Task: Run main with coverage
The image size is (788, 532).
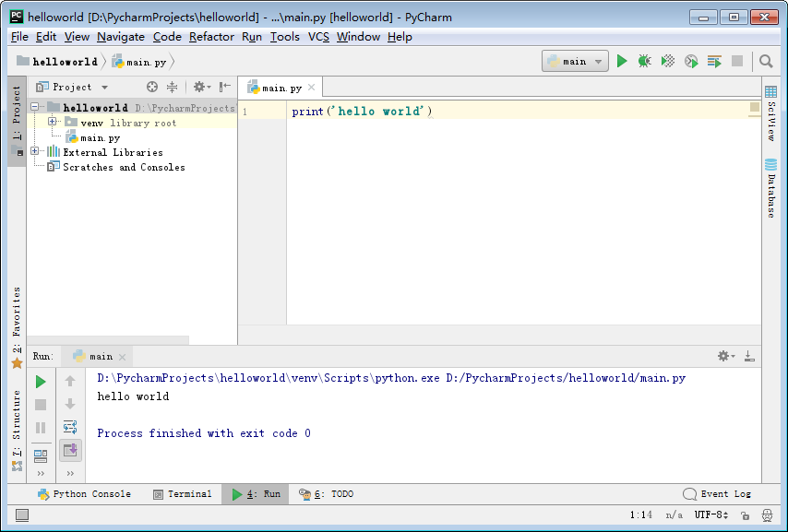Action: (668, 61)
